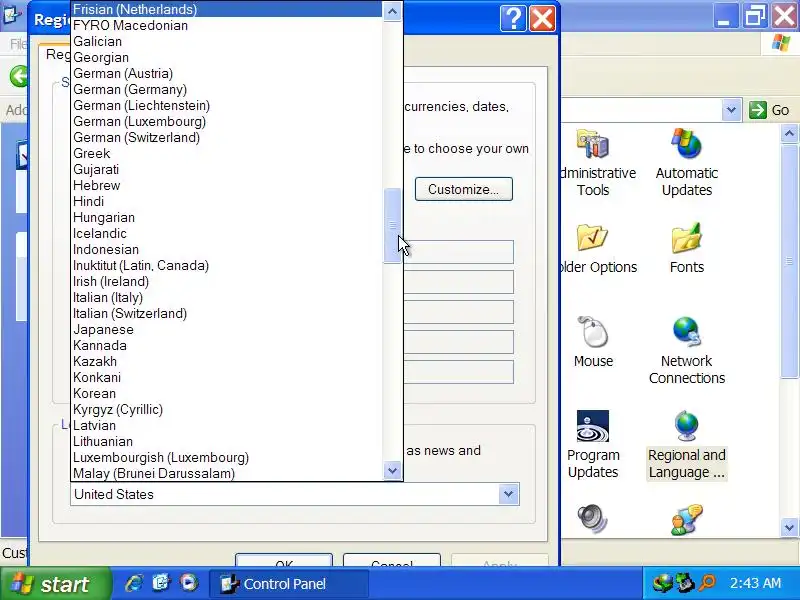Screen dimensions: 800x600
Task: Switch to Control Panel taskbar button
Action: tap(288, 584)
